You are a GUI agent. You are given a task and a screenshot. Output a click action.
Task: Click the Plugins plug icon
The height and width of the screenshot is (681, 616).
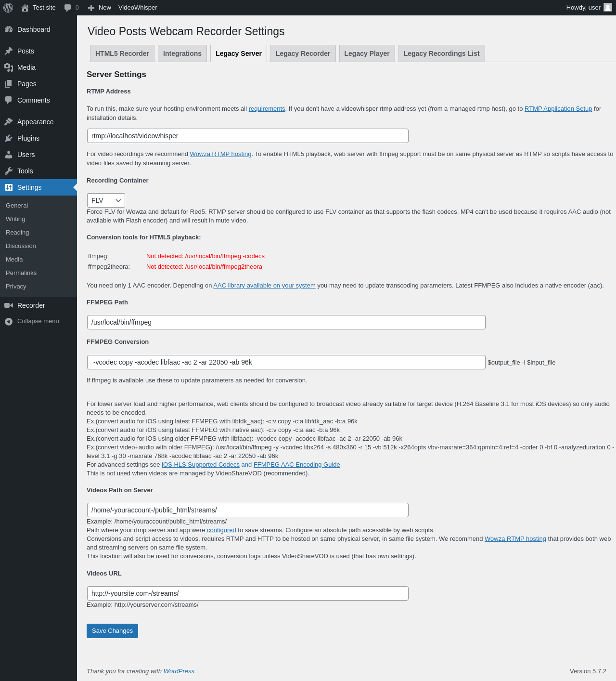tap(9, 138)
